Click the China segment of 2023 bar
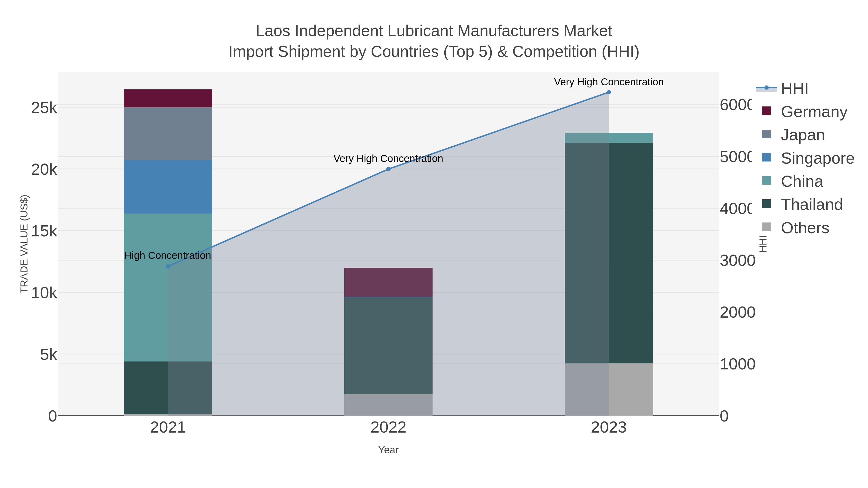The image size is (868, 488). (x=609, y=138)
